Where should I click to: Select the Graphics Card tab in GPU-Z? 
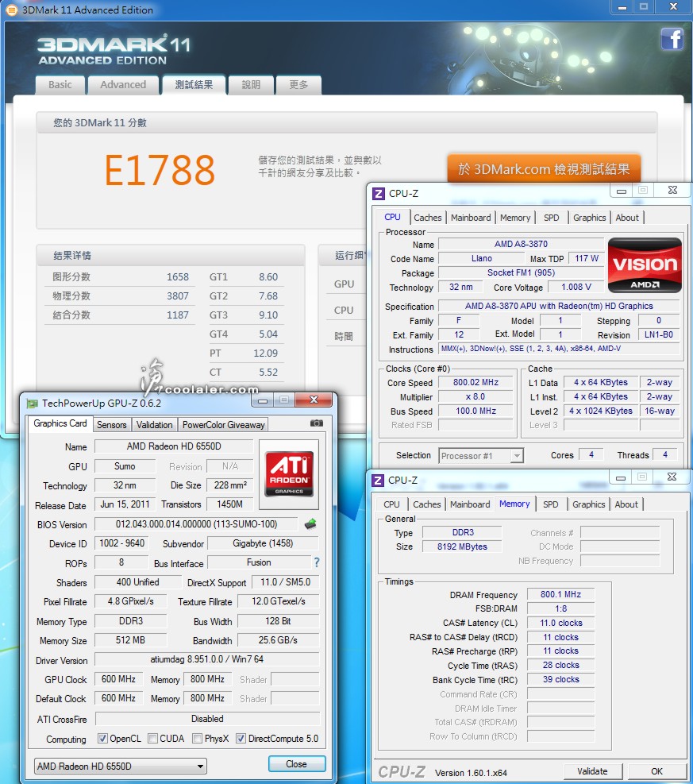click(60, 423)
